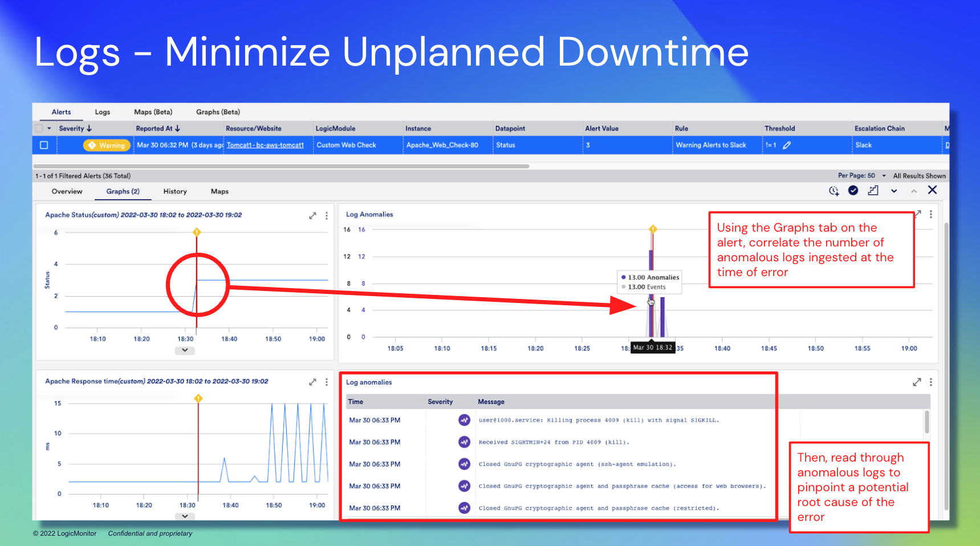
Task: Expand legend under Apache Status graph
Action: pyautogui.click(x=185, y=350)
